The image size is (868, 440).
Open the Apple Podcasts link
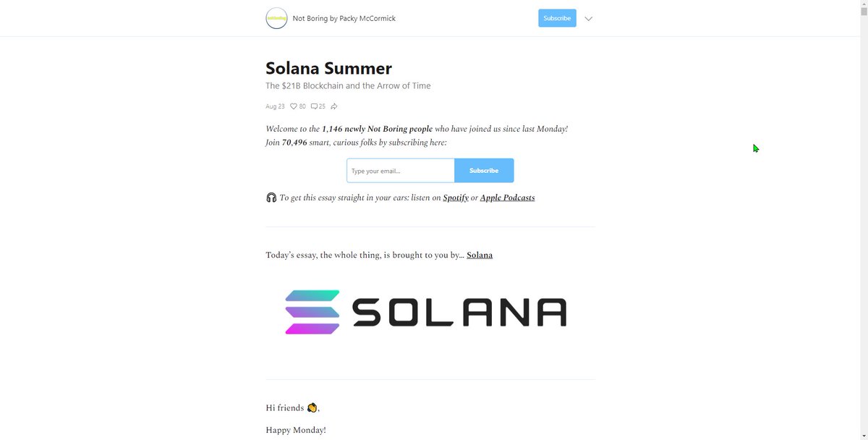tap(507, 198)
